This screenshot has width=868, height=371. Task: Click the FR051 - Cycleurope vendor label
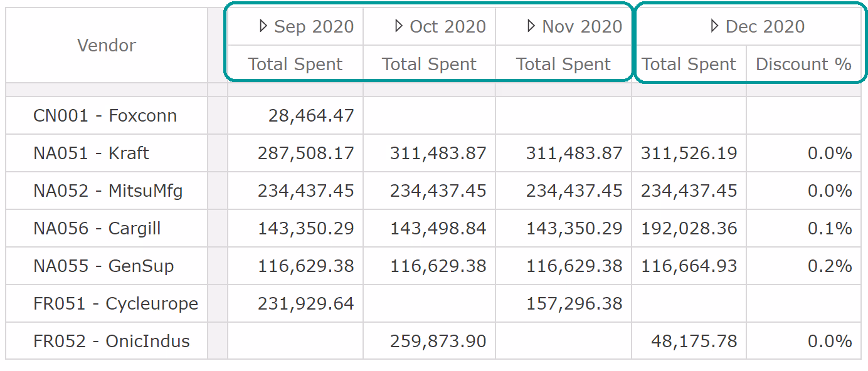click(x=115, y=304)
